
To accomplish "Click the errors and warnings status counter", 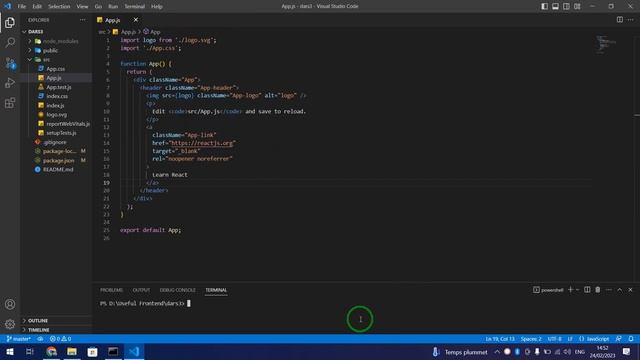I will (x=60, y=339).
